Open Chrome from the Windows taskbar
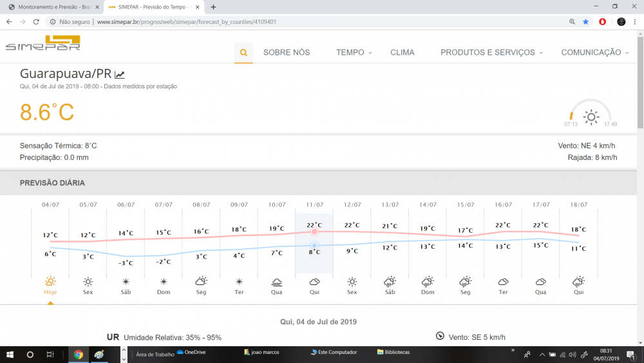Viewport: 644px width, 363px height. 78,354
